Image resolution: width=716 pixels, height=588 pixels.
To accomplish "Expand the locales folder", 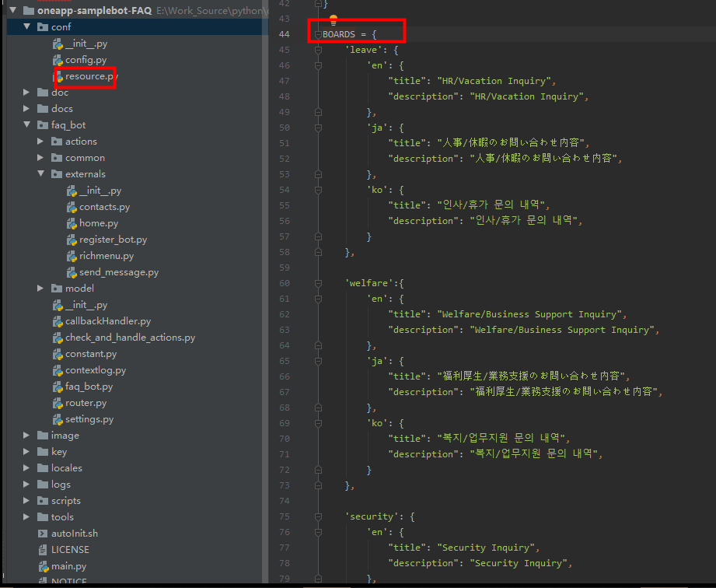I will tap(26, 467).
